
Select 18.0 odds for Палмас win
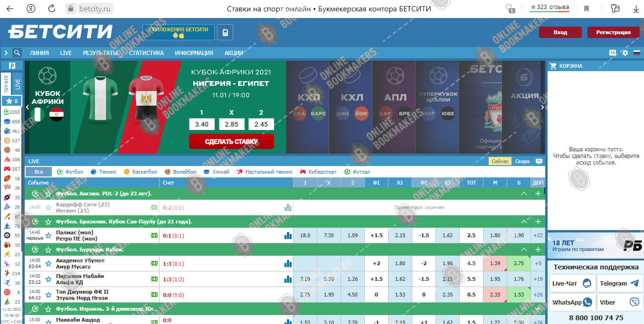[x=305, y=235]
